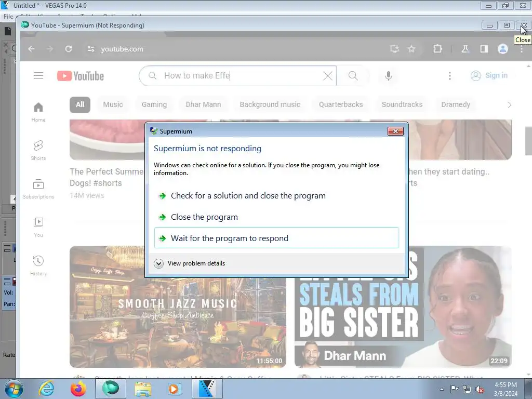This screenshot has height=399, width=532.
Task: Open Shorts in YouTube sidebar
Action: pyautogui.click(x=38, y=150)
